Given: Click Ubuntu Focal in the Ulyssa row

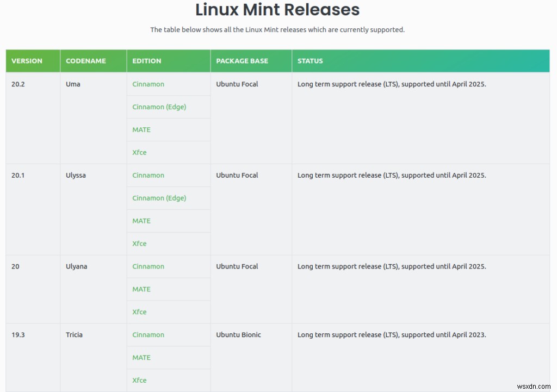Looking at the screenshot, I should pyautogui.click(x=237, y=176).
